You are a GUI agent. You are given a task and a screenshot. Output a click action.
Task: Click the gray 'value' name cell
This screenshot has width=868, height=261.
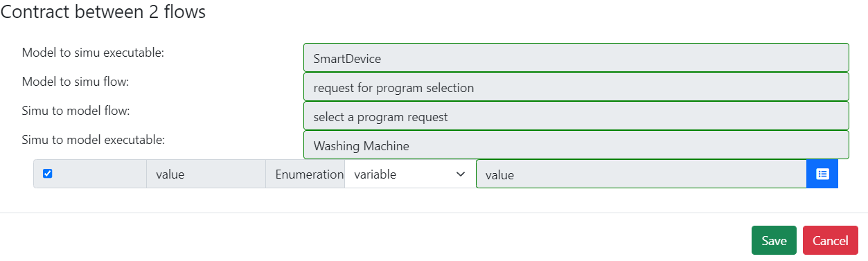(x=206, y=174)
